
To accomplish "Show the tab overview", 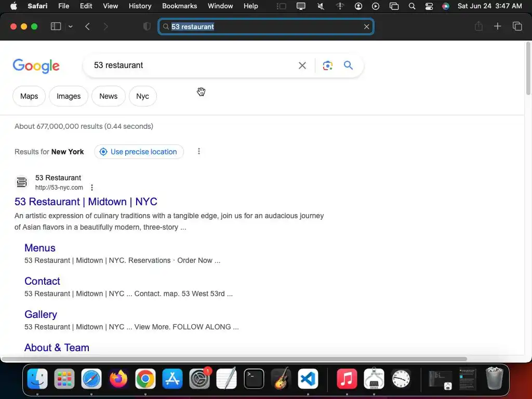I will [x=517, y=26].
